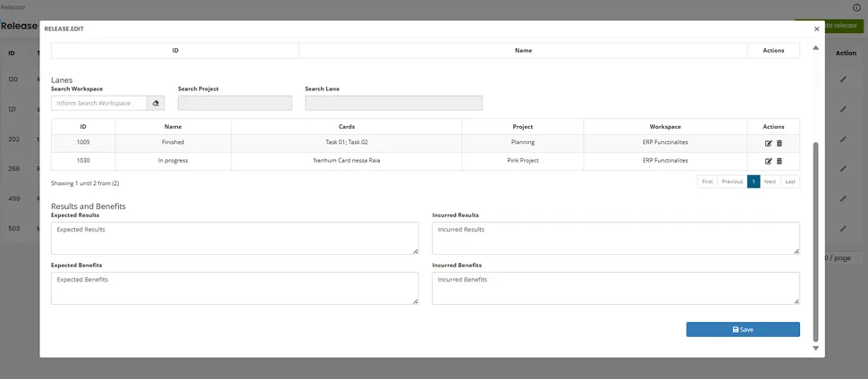
Task: Select page 1 in lanes pagination
Action: pos(754,181)
